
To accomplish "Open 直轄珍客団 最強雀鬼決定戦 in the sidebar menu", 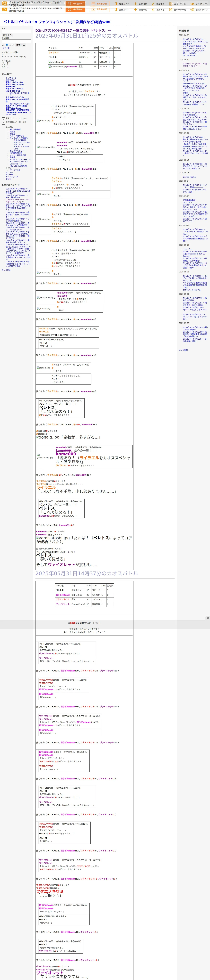I will [x=17, y=110].
